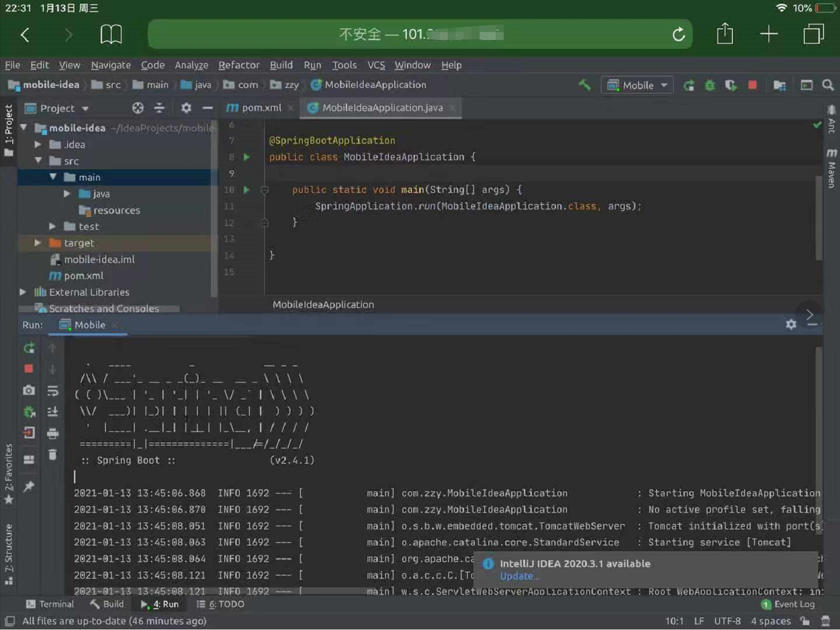Rerun the application from the Run panel
This screenshot has height=630, width=840.
[29, 348]
